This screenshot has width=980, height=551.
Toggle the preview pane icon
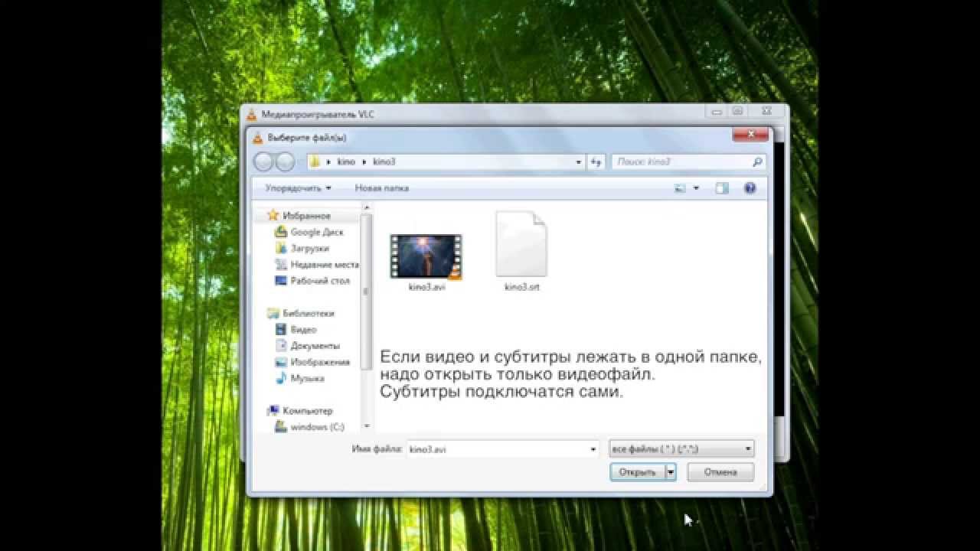(x=722, y=187)
